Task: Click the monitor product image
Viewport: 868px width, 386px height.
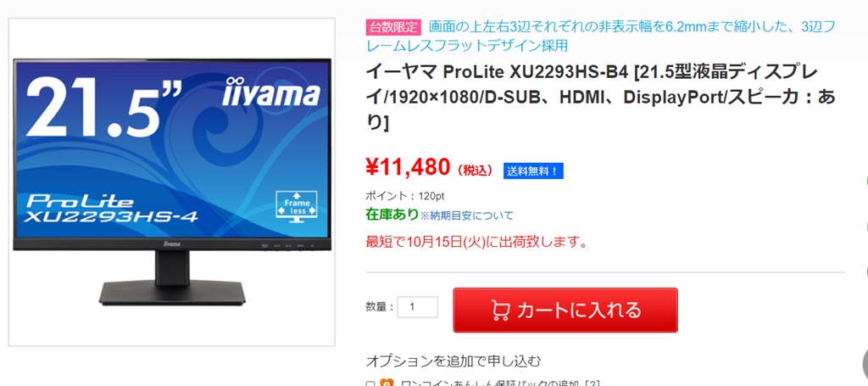Action: click(x=171, y=182)
